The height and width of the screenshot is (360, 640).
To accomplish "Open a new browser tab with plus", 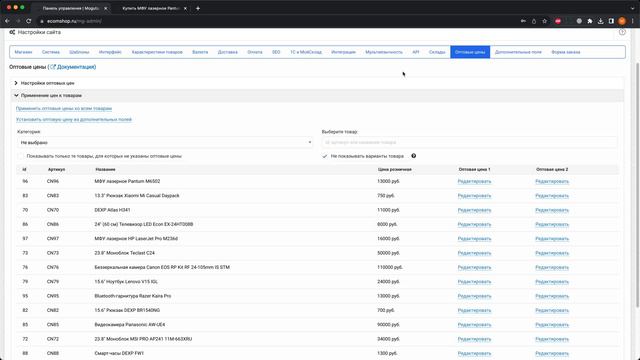I will click(x=198, y=8).
